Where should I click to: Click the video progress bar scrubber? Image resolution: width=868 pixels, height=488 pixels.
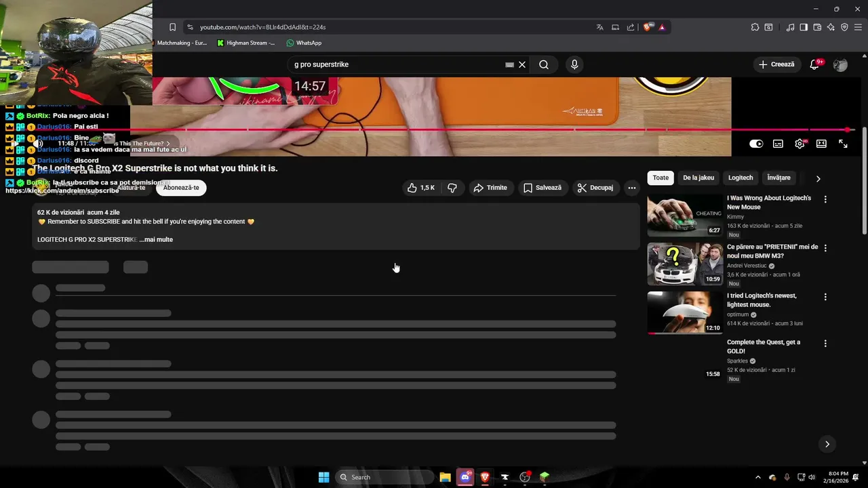pos(848,129)
